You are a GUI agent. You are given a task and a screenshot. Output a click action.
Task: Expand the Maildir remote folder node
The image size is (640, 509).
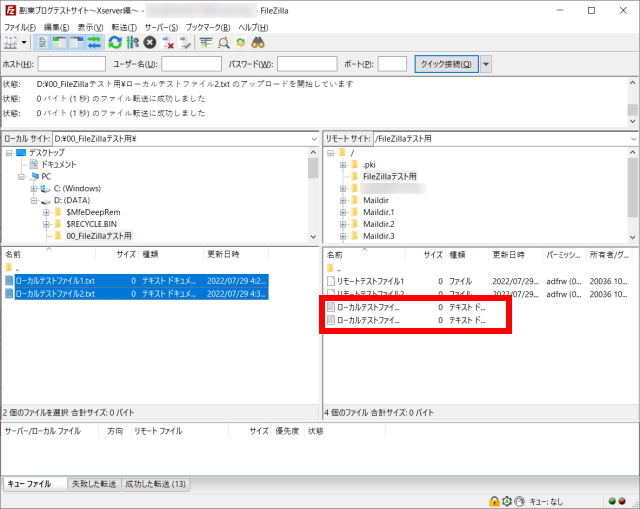click(x=341, y=200)
